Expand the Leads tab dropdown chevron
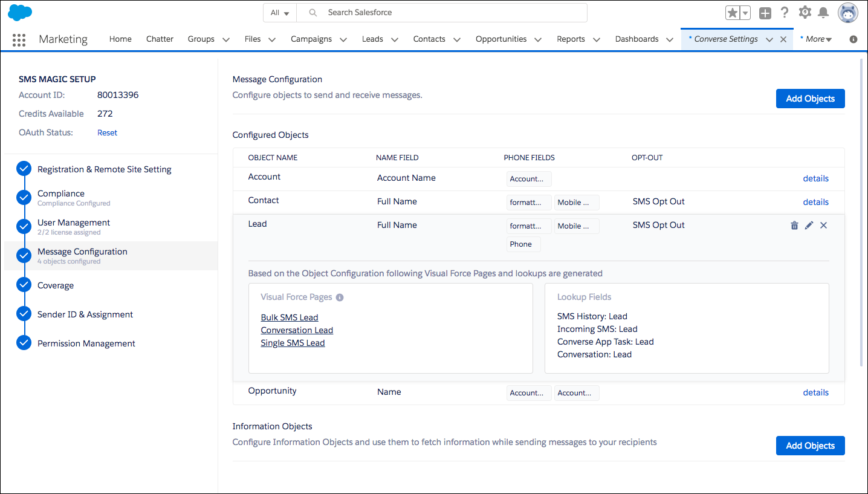This screenshot has height=494, width=868. (x=395, y=40)
